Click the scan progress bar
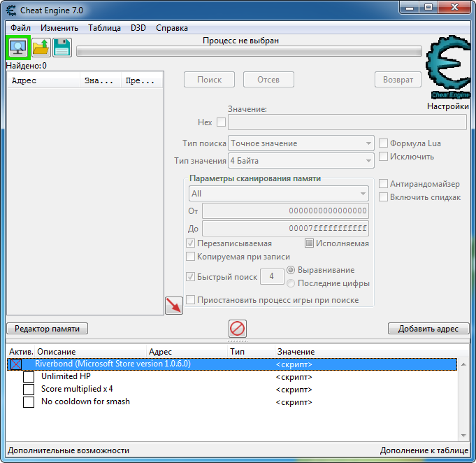Viewport: 476px width, 463px height. coord(249,51)
